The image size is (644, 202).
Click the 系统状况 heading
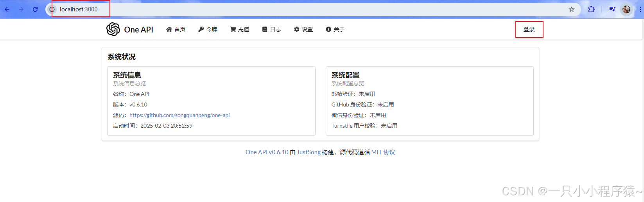pos(122,57)
